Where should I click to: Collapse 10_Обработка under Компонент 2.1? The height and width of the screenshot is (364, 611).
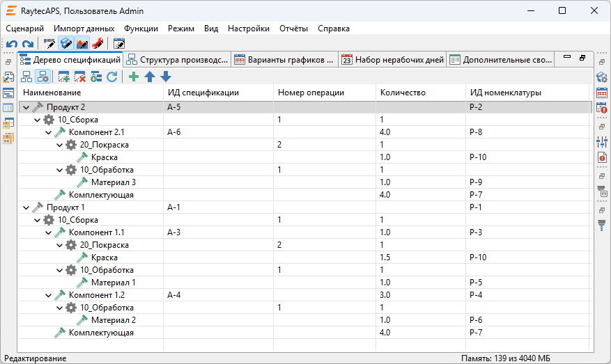pos(60,170)
